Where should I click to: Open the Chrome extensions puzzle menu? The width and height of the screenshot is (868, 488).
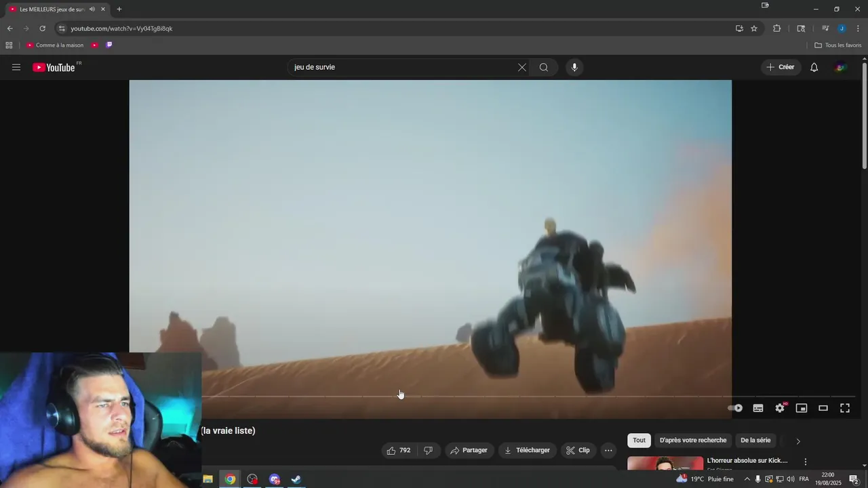[777, 28]
